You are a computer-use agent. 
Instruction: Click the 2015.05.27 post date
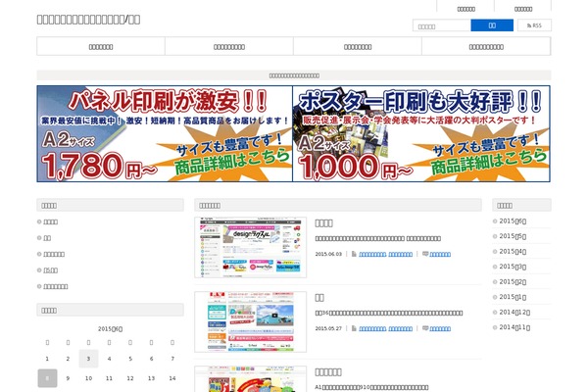328,328
